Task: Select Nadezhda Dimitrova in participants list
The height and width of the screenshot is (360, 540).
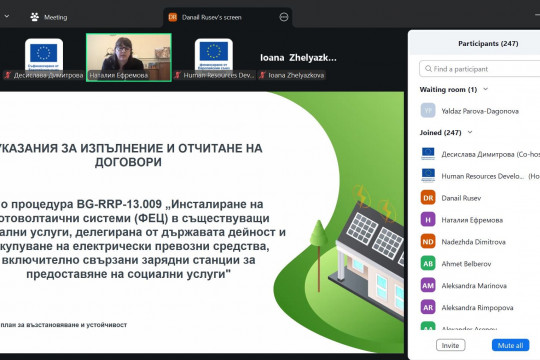Action: (x=479, y=242)
